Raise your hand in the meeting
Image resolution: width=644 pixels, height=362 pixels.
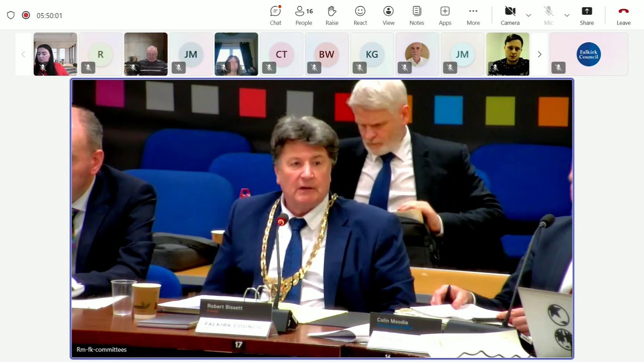332,16
